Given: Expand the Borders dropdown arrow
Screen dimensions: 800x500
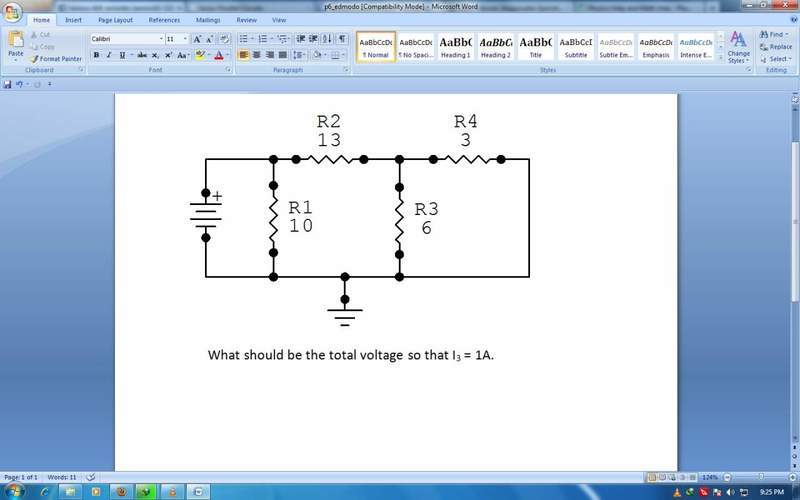Looking at the screenshot, I should tap(344, 55).
